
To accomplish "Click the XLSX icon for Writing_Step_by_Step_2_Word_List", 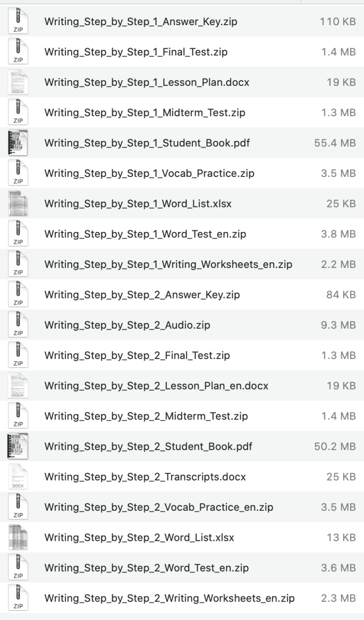I will coord(18,537).
